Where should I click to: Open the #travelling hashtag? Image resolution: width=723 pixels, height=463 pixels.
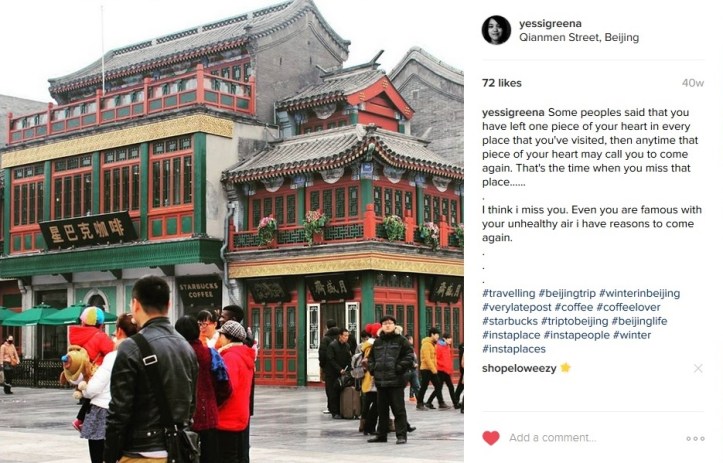509,293
